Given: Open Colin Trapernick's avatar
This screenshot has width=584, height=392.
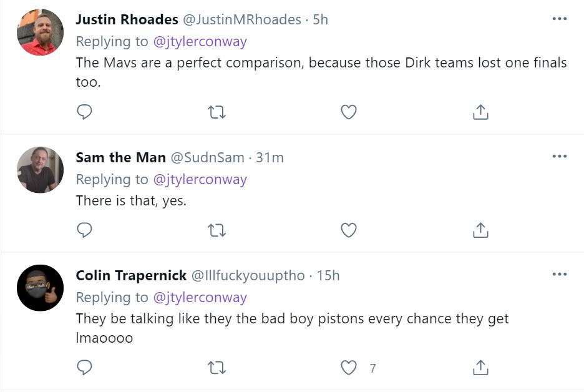Looking at the screenshot, I should [x=40, y=288].
